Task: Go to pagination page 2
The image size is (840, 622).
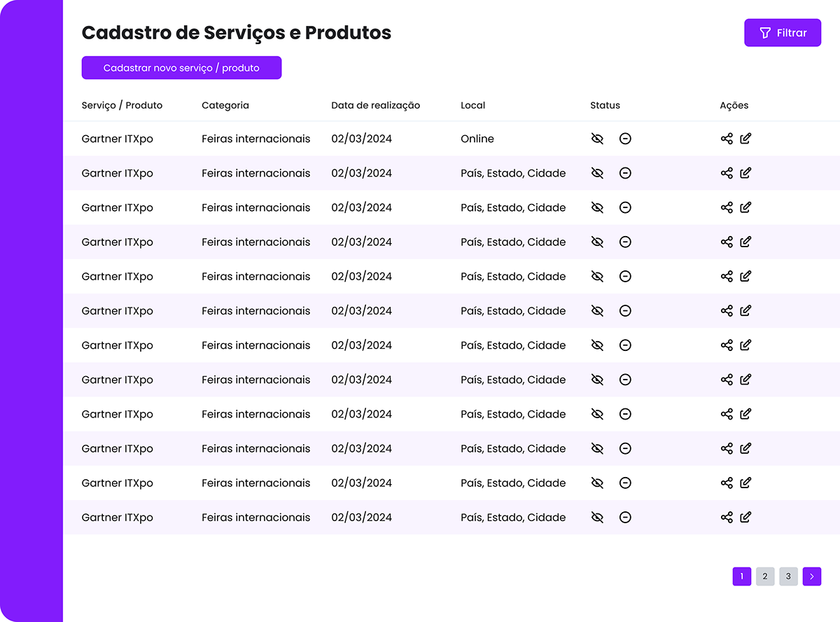Action: click(765, 576)
